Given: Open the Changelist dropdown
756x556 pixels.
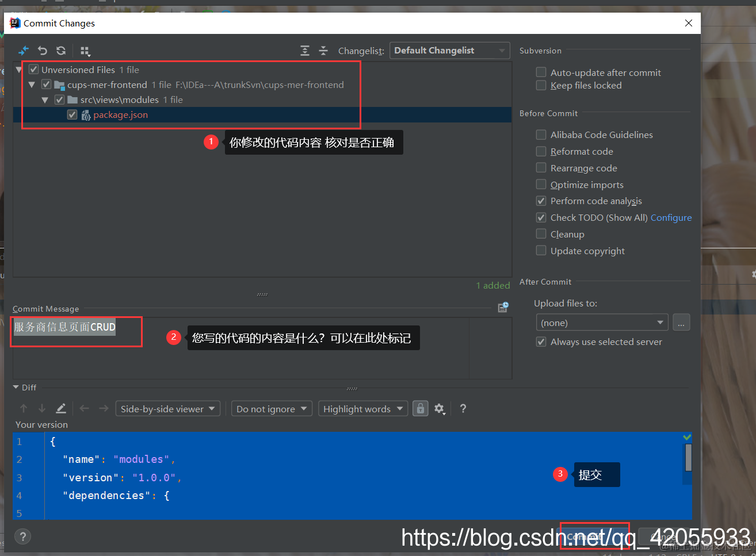Looking at the screenshot, I should pos(449,51).
